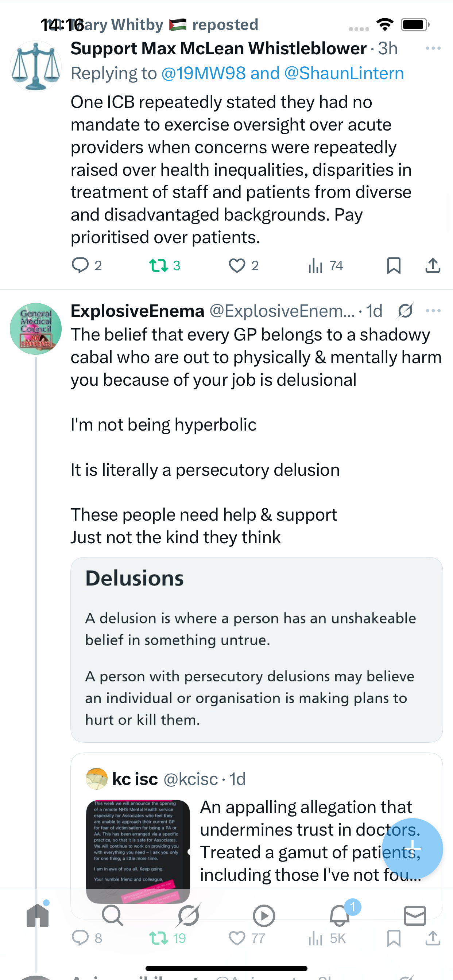Image resolution: width=453 pixels, height=980 pixels.
Task: Open the video play tab
Action: pos(264,915)
